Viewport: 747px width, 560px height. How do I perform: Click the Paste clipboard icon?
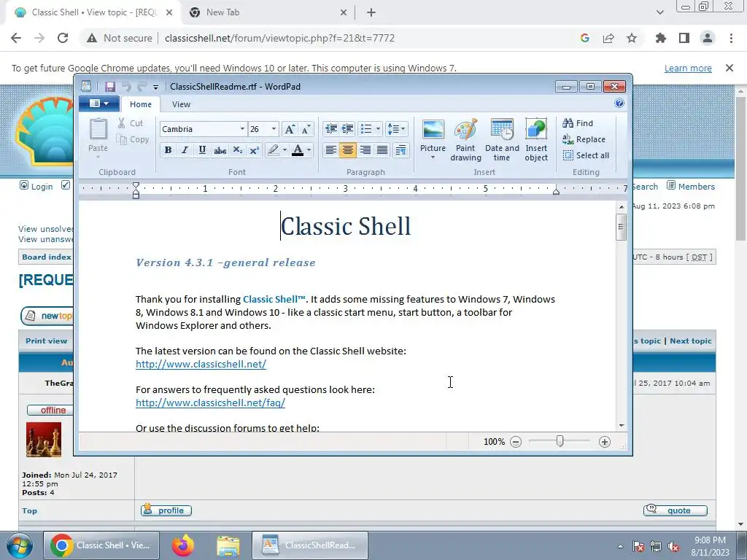pyautogui.click(x=98, y=130)
